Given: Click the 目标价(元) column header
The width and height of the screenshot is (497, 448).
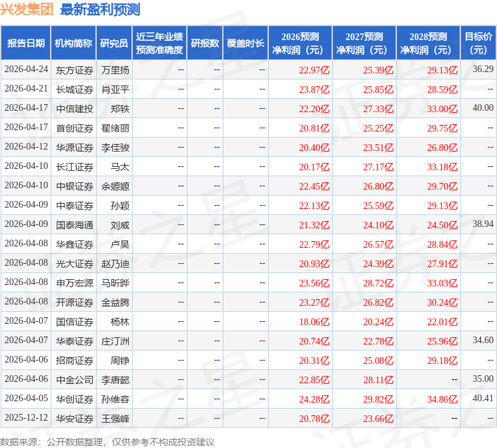Looking at the screenshot, I should click(478, 43).
